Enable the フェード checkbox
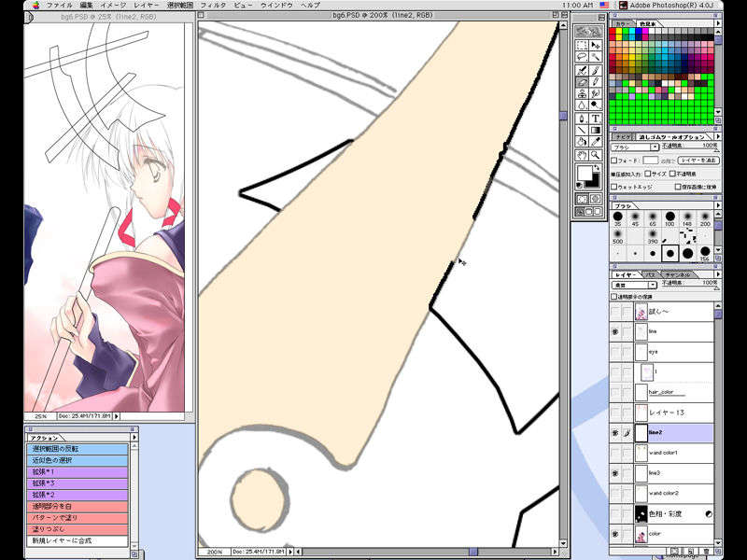Viewport: 747px width, 560px height. [614, 161]
